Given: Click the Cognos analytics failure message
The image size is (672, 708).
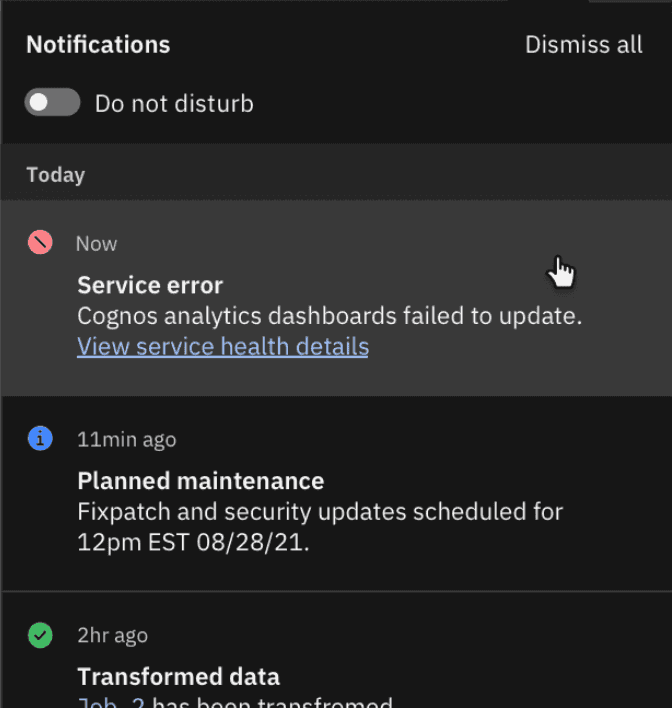Looking at the screenshot, I should coord(329,316).
